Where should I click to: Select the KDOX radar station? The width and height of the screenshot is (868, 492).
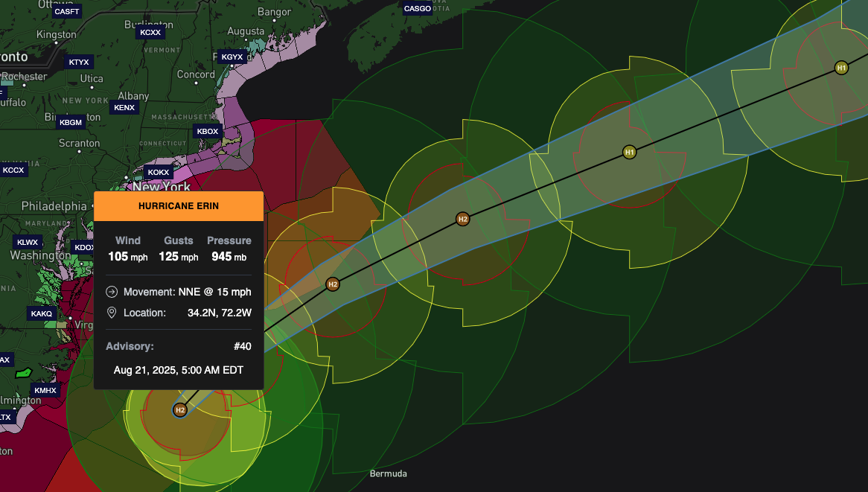click(x=83, y=247)
